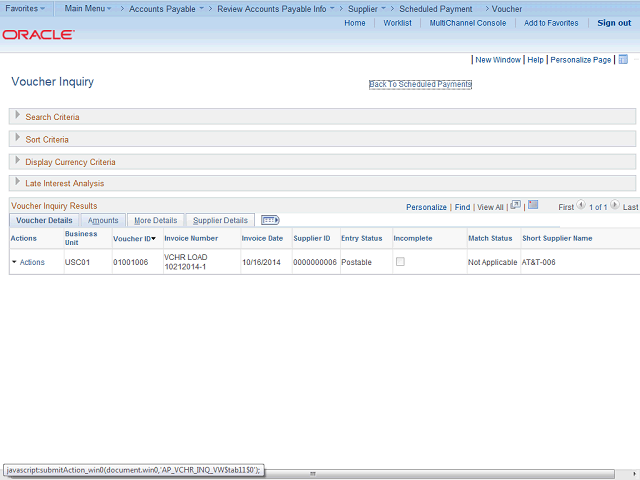This screenshot has height=480, width=640.
Task: Toggle the Incomplete checkbox for voucher 01001006
Action: tap(400, 262)
